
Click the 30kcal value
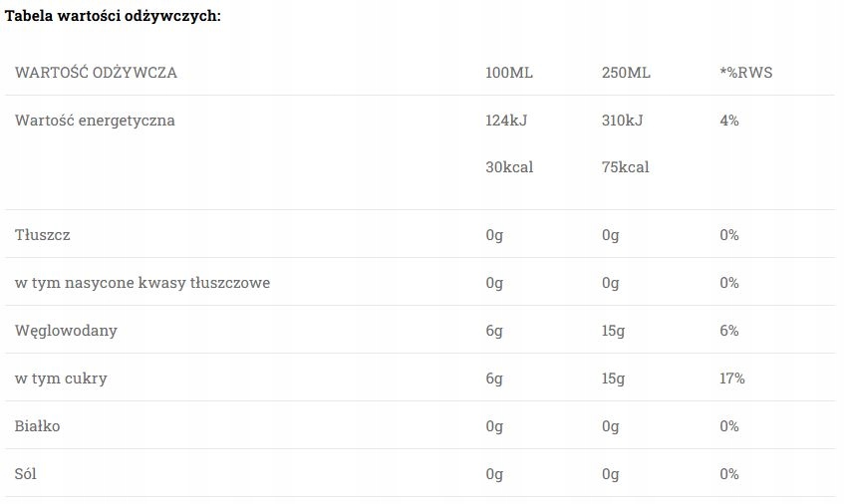pyautogui.click(x=509, y=167)
